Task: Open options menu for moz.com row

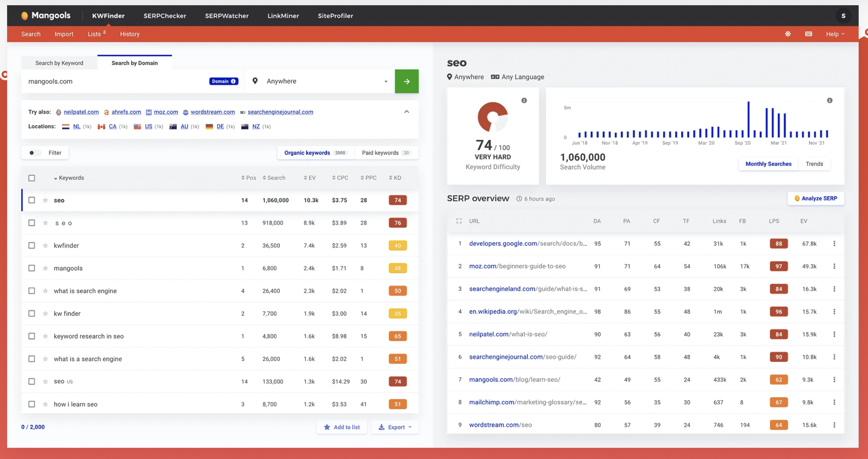Action: tap(834, 266)
